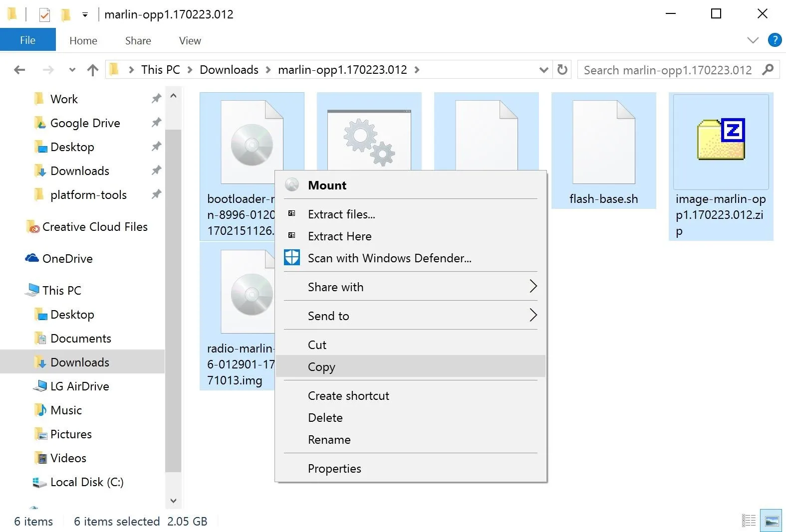Expand address bar history dropdown
The width and height of the screenshot is (786, 532).
click(x=544, y=70)
